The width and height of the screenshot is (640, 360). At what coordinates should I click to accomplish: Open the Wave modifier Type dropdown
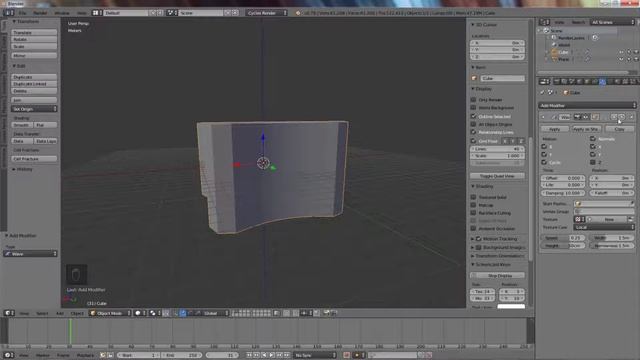(x=30, y=253)
